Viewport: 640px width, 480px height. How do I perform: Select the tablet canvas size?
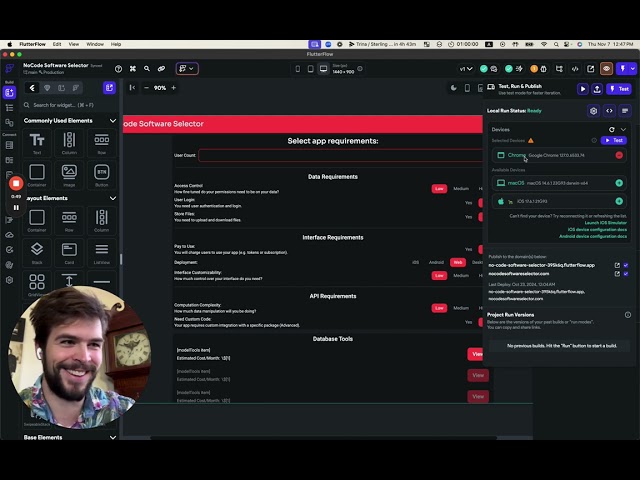[x=311, y=69]
